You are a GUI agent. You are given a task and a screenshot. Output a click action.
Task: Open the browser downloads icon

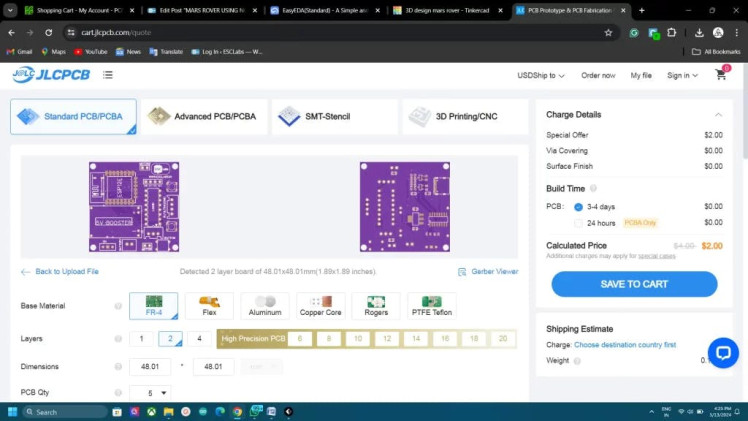pos(699,32)
